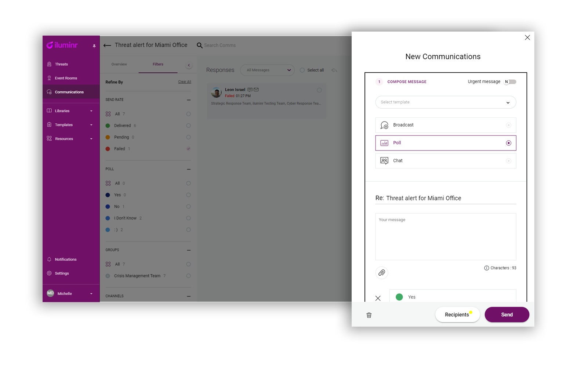
Task: Open the Recipients list
Action: point(457,314)
